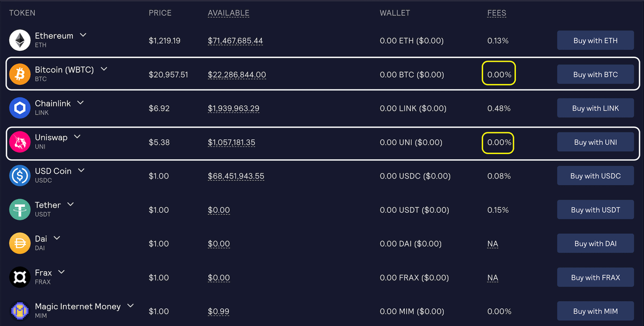Click the USD Coin token icon
Viewport: 644px width, 326px height.
click(x=20, y=176)
